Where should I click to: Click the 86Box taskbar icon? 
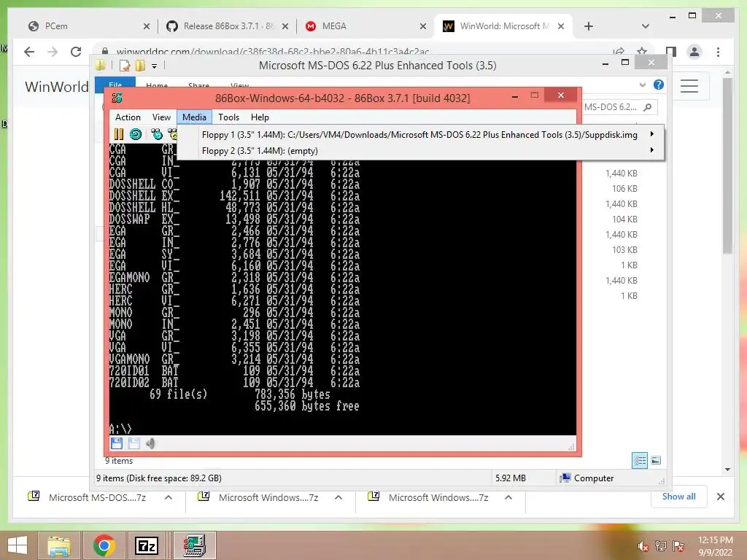tap(194, 545)
